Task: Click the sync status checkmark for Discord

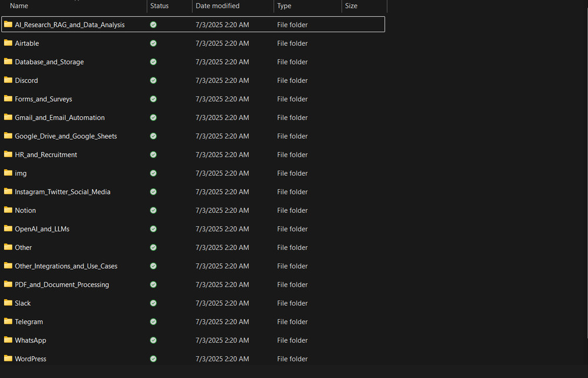Action: point(153,81)
